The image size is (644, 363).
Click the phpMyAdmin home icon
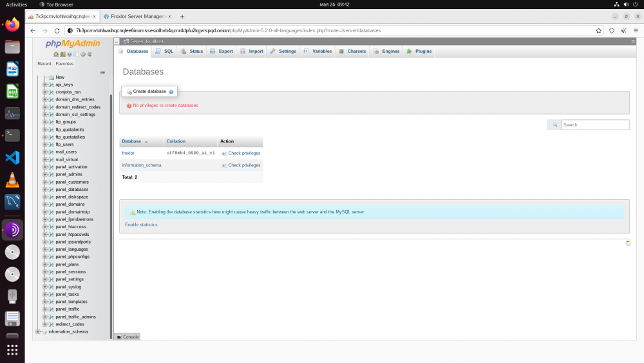pos(56,54)
